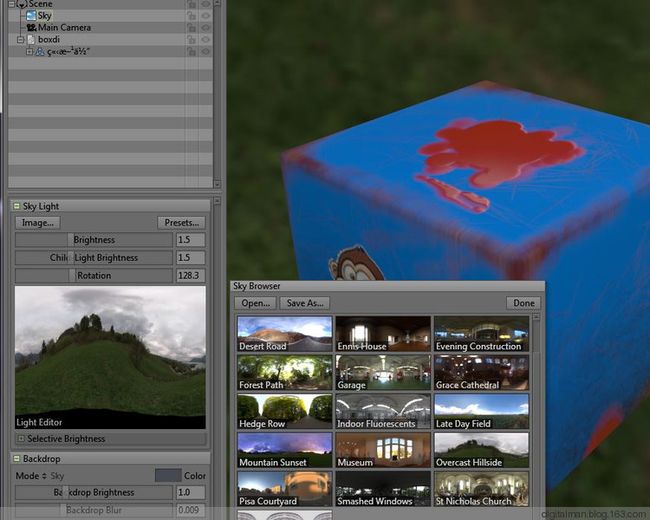650x520 pixels.
Task: Click the mesh icon under boxdi
Action: (x=40, y=52)
